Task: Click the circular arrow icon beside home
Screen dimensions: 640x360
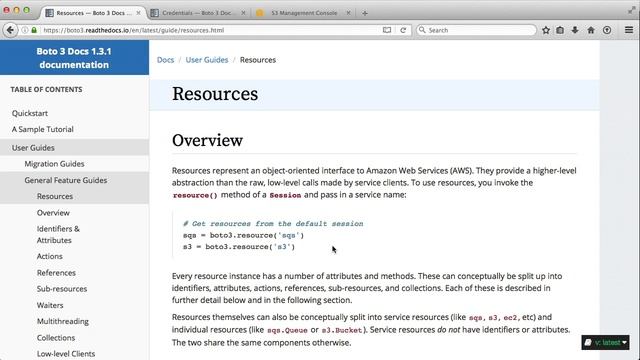Action: click(x=607, y=30)
